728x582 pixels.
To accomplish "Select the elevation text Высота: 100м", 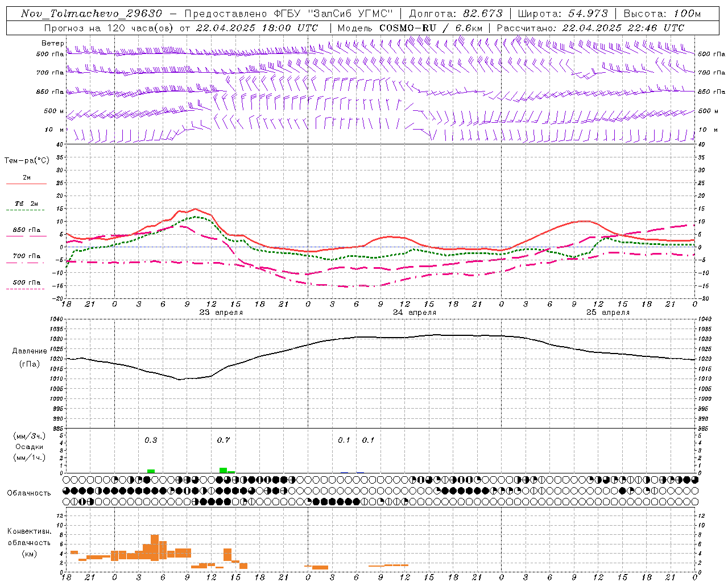I will click(662, 14).
